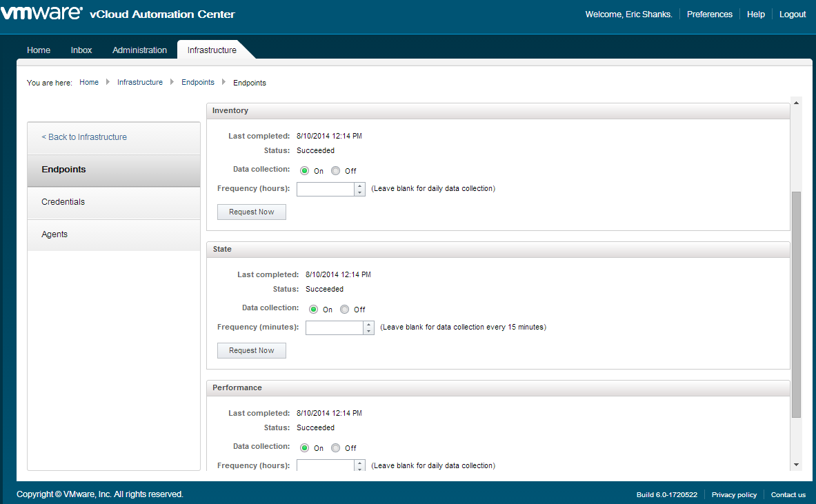816x504 pixels.
Task: Open Agents in the sidebar
Action: 54,234
